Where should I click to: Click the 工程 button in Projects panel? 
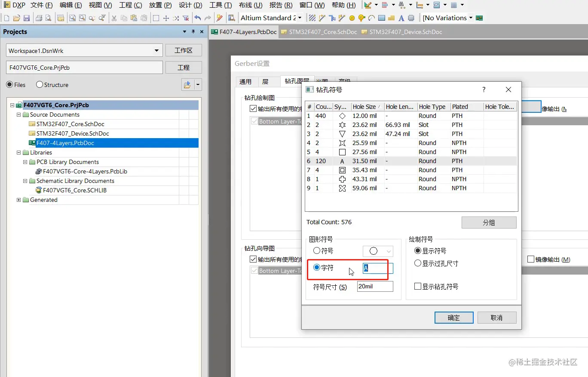(x=184, y=68)
